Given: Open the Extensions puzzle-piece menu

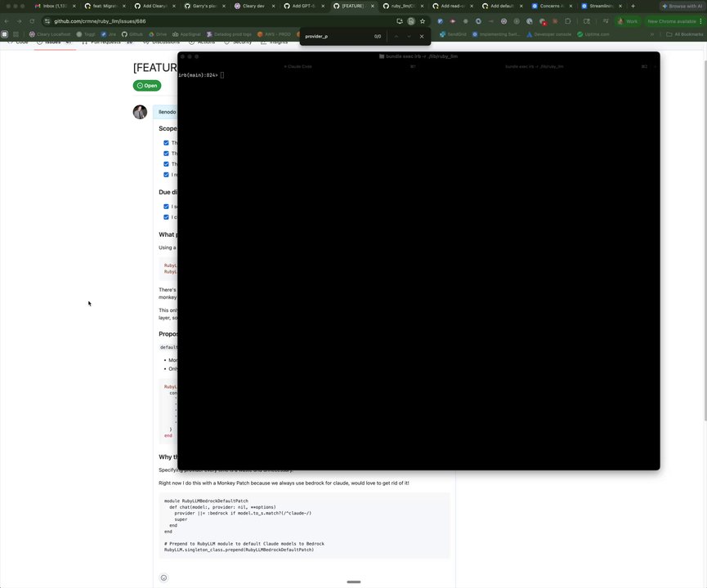Looking at the screenshot, I should point(568,21).
